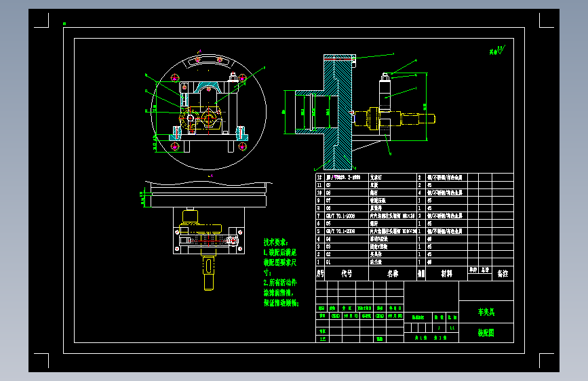The image size is (588, 381).
Task: Select the circular front view of the fixture
Action: pos(208,112)
